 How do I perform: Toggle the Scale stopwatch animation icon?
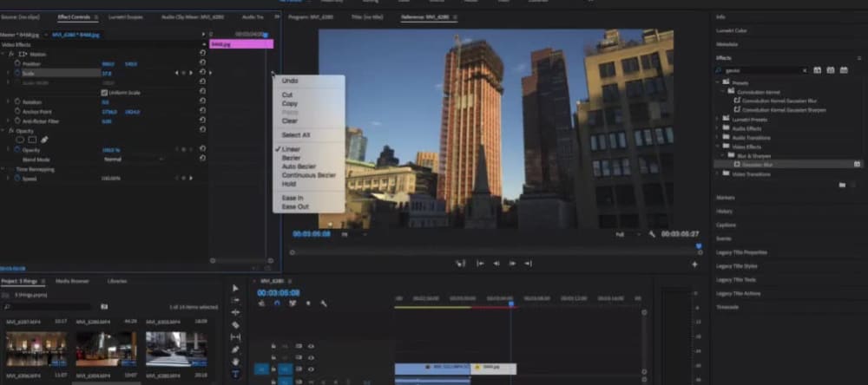pos(17,73)
